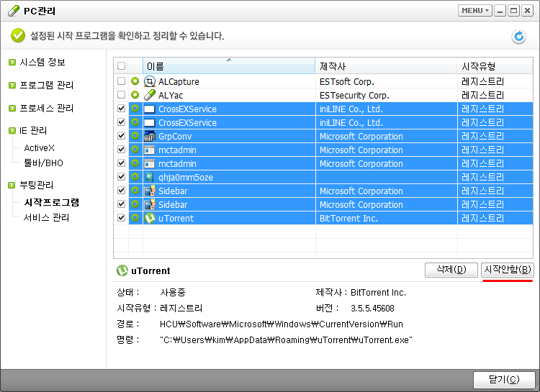Click the green arrow icon beside 프로세스 관리
The width and height of the screenshot is (540, 392).
coord(12,109)
